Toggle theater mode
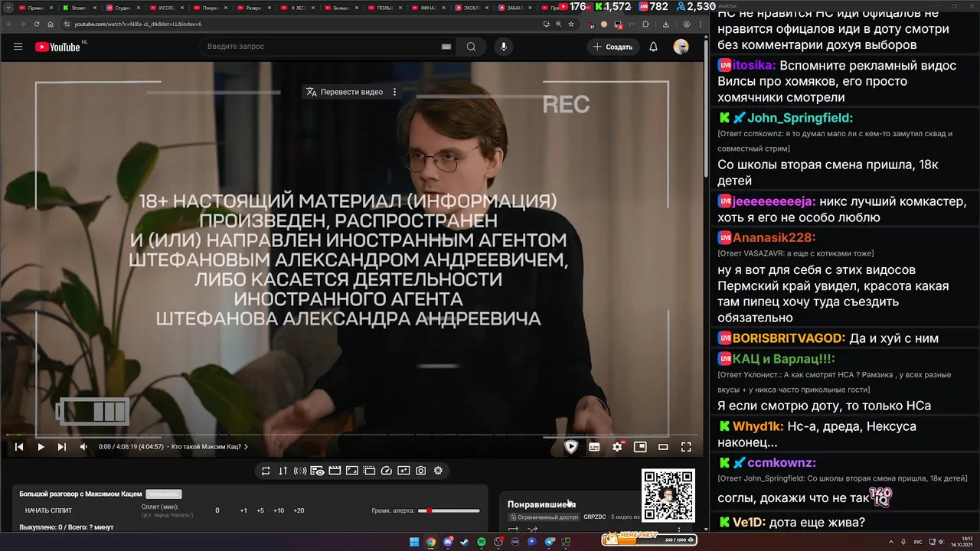 pyautogui.click(x=663, y=447)
